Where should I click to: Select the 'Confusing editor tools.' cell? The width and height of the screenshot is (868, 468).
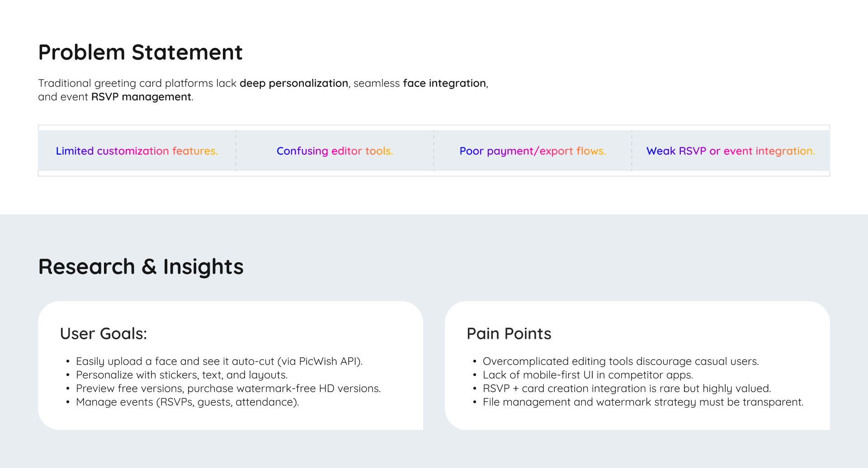pyautogui.click(x=335, y=151)
